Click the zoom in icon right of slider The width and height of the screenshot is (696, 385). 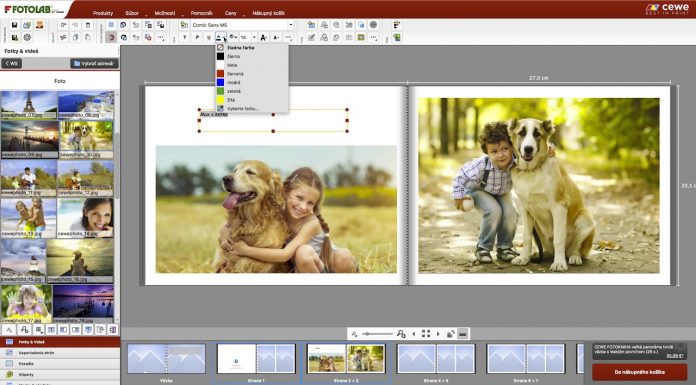pos(401,334)
